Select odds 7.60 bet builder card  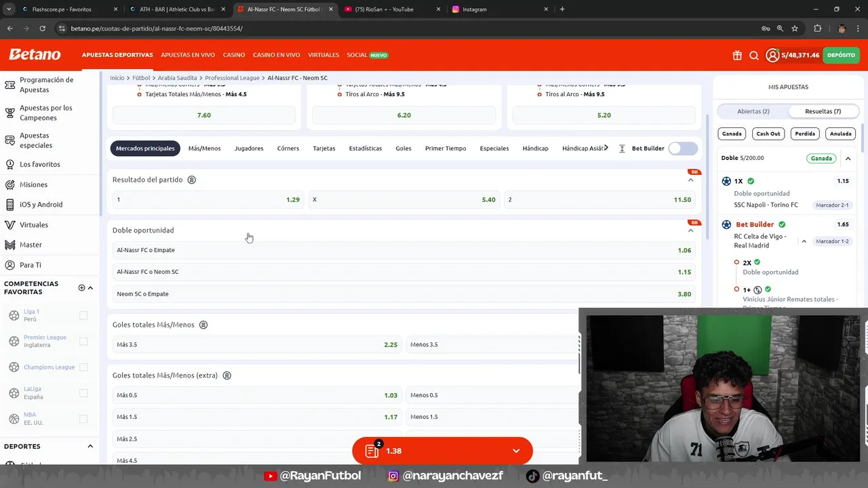pyautogui.click(x=204, y=115)
